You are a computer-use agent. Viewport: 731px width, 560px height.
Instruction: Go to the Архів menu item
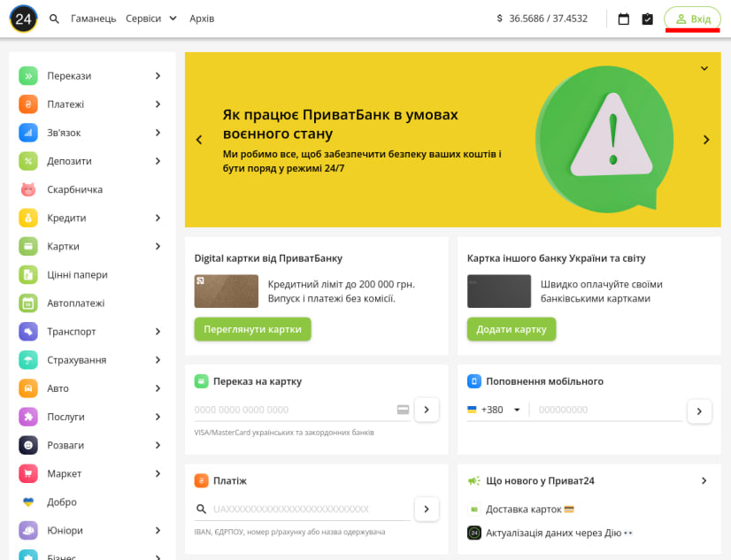tap(202, 19)
